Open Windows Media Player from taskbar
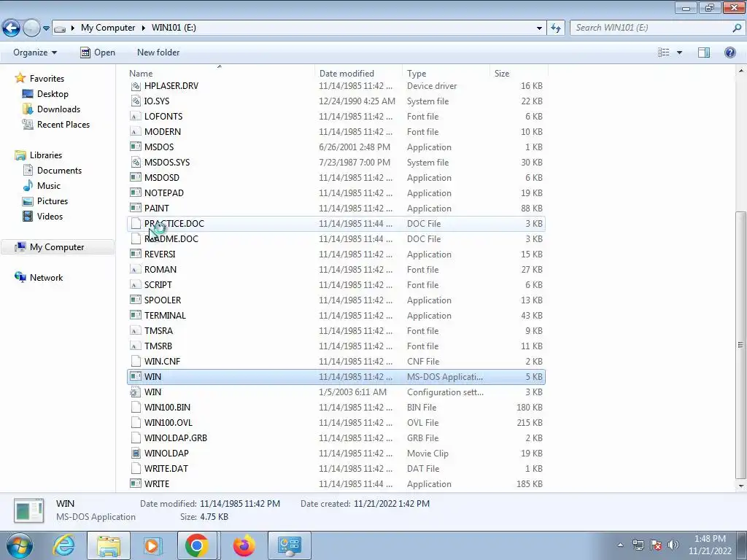Screen dimensions: 747x560 click(x=152, y=545)
